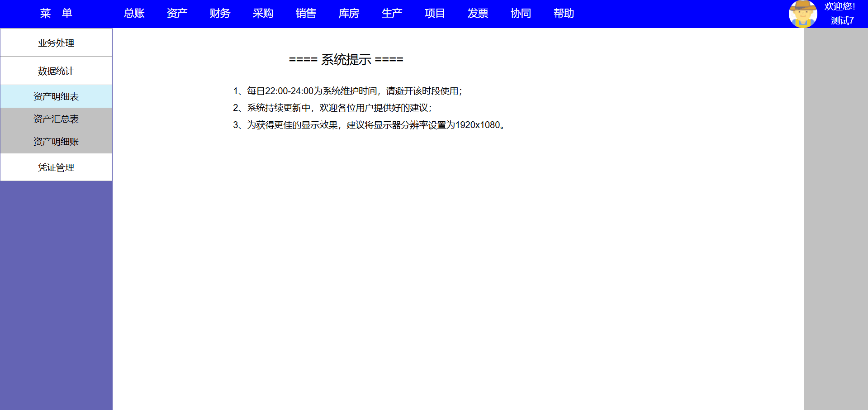Open the 采购 menu
Image resolution: width=868 pixels, height=410 pixels.
[263, 14]
